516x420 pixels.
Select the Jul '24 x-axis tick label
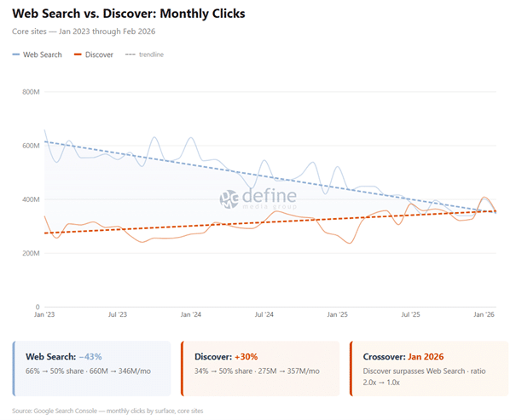(x=264, y=315)
